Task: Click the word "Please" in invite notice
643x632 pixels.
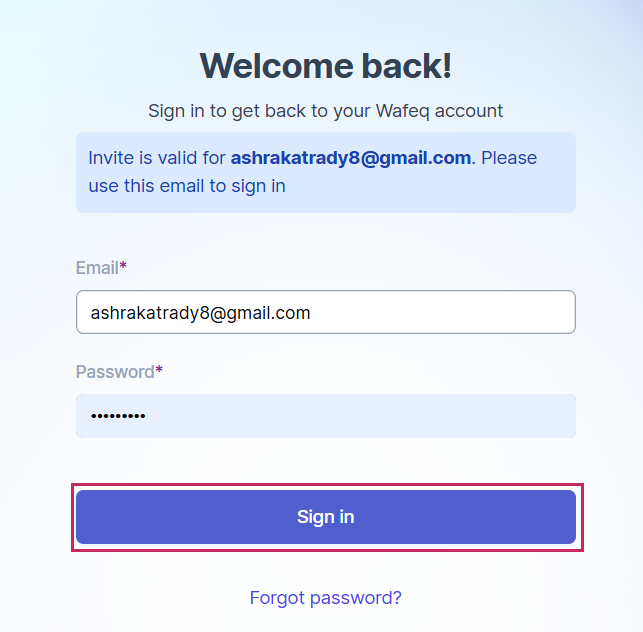Action: [x=508, y=158]
